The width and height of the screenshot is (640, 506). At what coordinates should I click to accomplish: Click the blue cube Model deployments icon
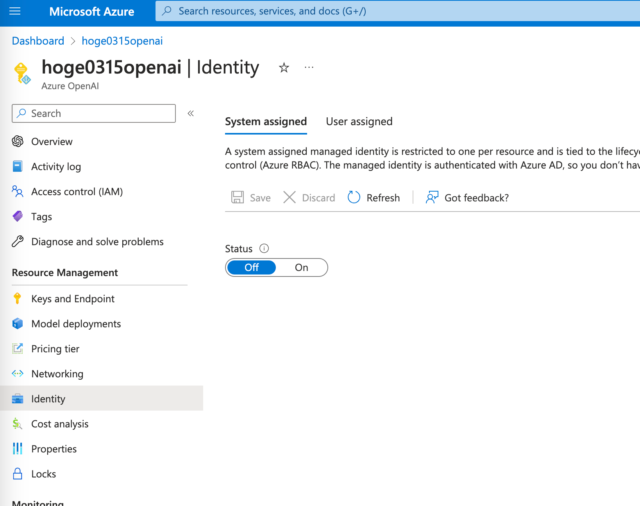point(18,324)
